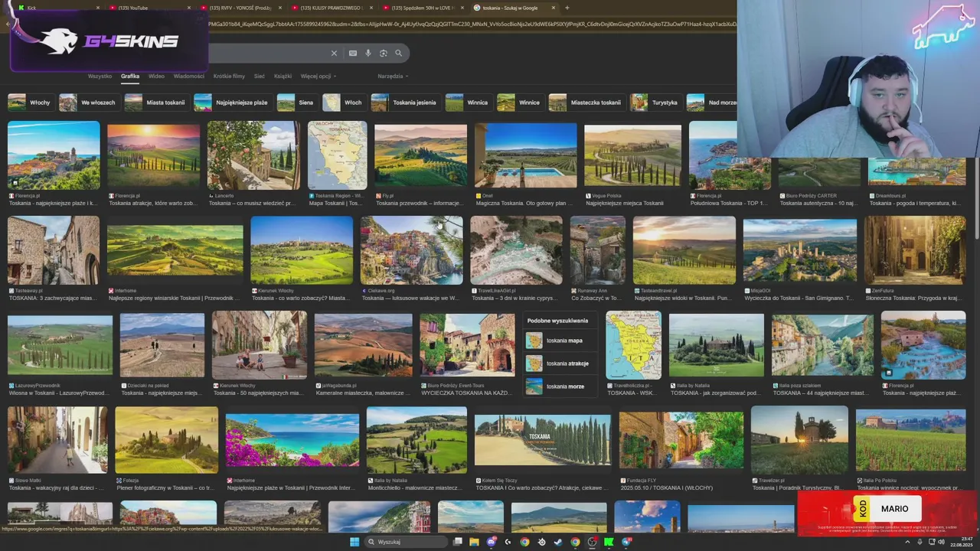Open the Wiadomości results tab
The width and height of the screenshot is (980, 551).
pyautogui.click(x=189, y=77)
